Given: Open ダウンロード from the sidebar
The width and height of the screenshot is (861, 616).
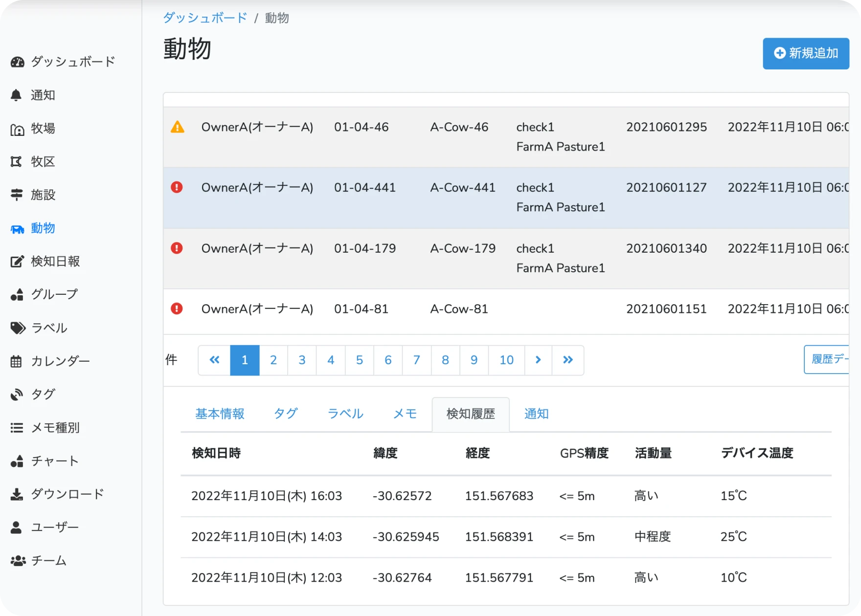Looking at the screenshot, I should (67, 494).
